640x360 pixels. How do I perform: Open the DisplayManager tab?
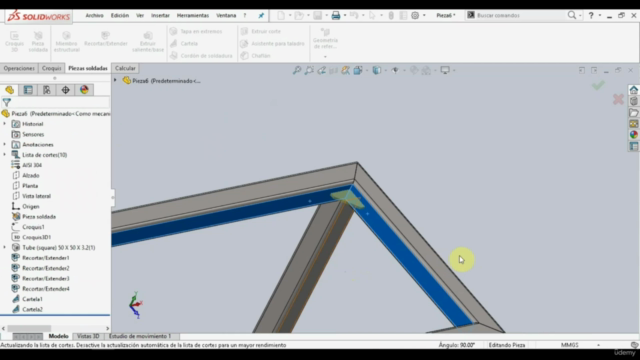click(84, 90)
